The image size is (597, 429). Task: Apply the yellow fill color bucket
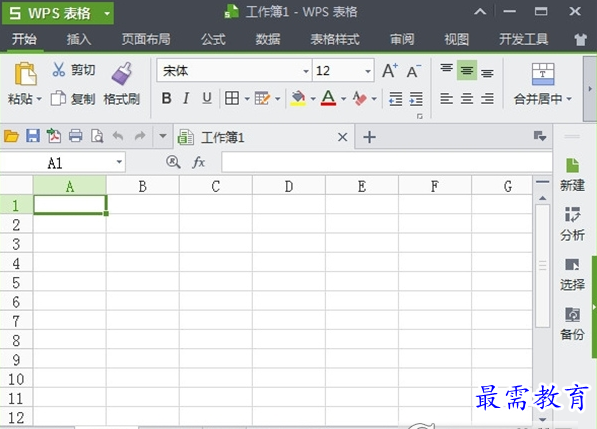pos(298,98)
